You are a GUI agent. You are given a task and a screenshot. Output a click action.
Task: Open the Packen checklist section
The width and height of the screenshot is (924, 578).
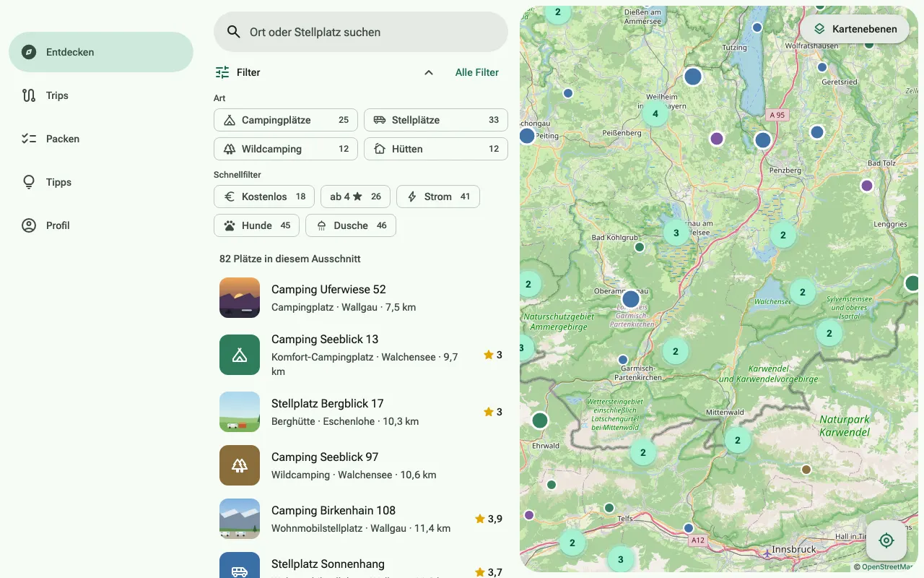coord(101,139)
